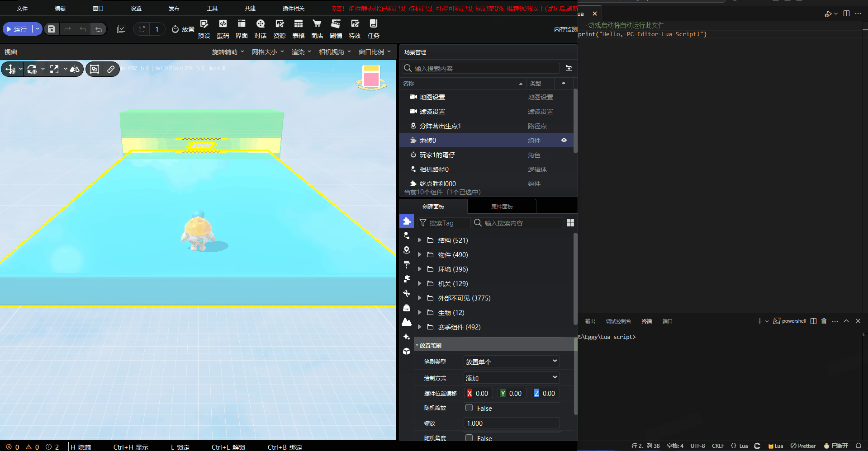Enable the 随机缩放 checkbox
This screenshot has width=868, height=451.
469,408
